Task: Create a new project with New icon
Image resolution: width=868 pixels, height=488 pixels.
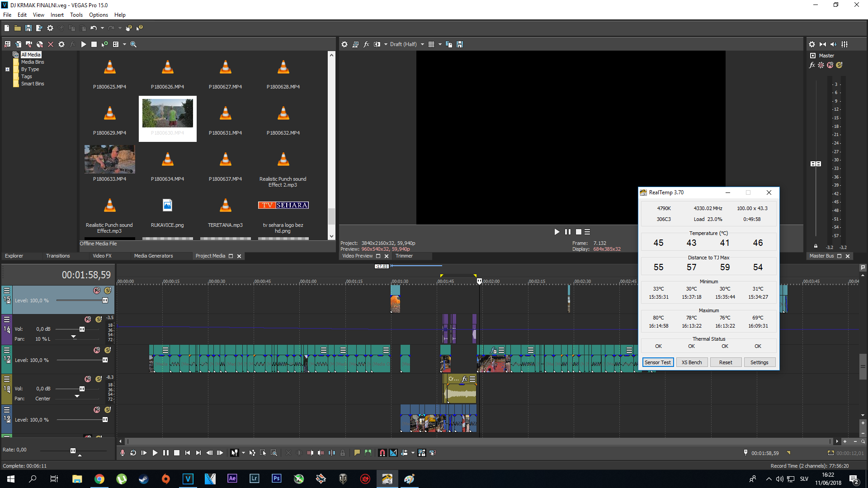Action: 7,28
